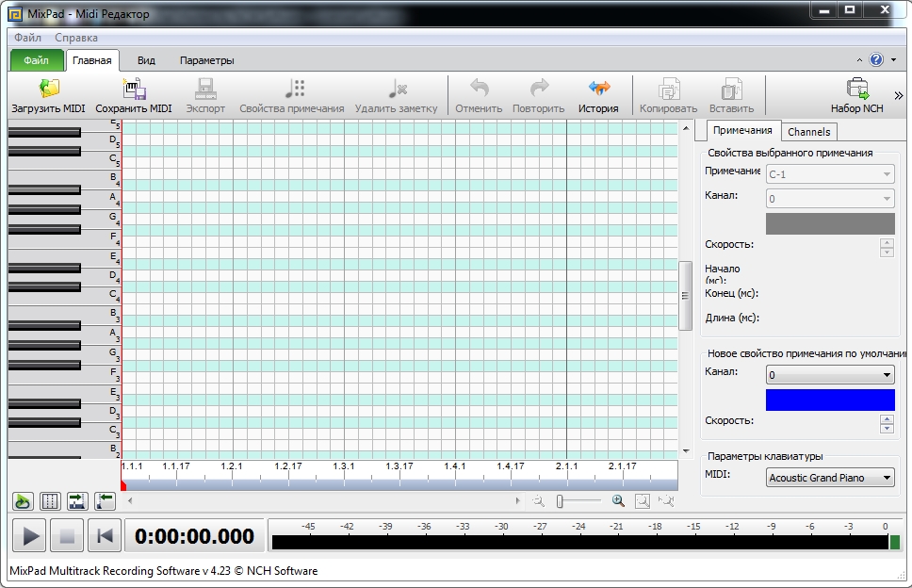
Task: Open the help dropdown arrow
Action: (893, 60)
